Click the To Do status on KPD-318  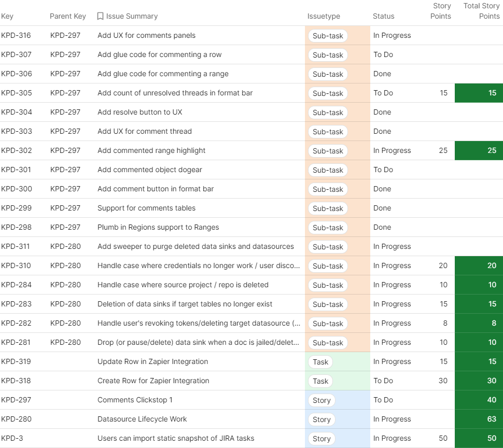tap(383, 381)
